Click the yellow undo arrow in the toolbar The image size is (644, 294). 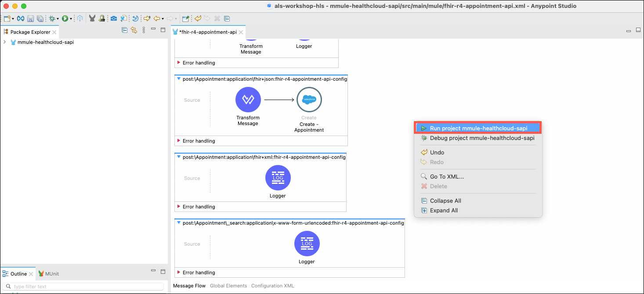coord(198,18)
